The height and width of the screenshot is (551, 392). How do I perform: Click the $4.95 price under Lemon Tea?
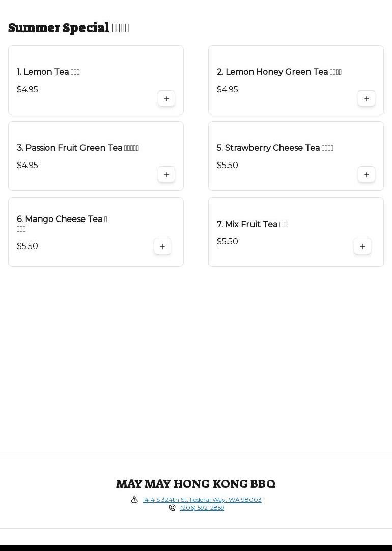27,89
